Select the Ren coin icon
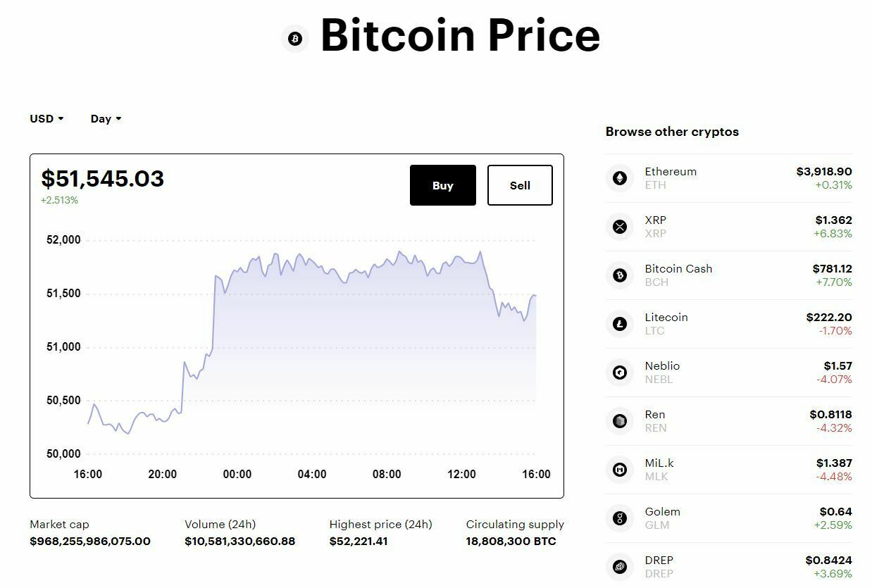 (619, 420)
